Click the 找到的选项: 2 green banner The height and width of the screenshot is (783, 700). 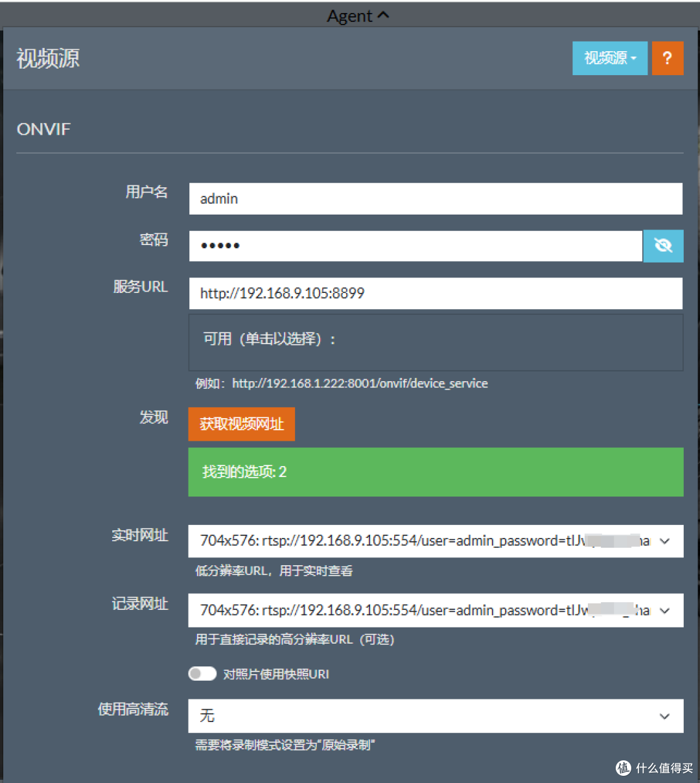tap(436, 472)
